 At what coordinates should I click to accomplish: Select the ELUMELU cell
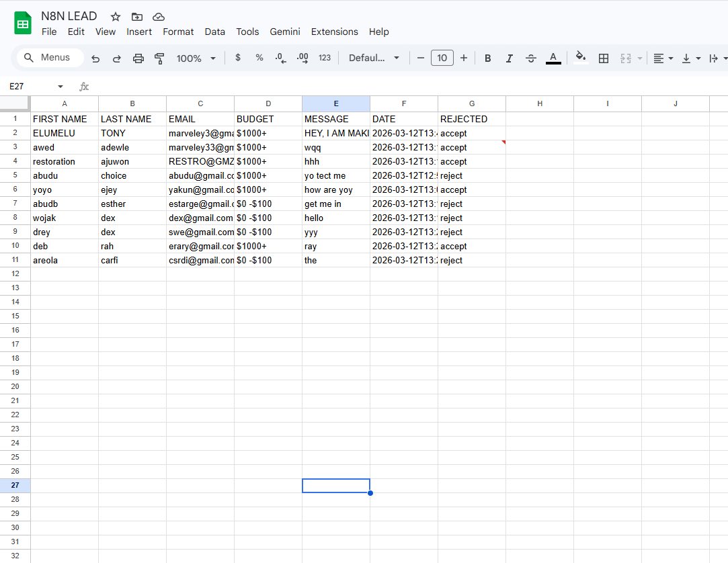(x=65, y=133)
